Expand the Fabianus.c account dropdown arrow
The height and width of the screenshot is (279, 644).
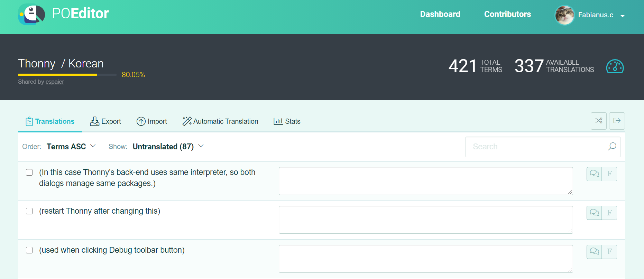pyautogui.click(x=623, y=16)
